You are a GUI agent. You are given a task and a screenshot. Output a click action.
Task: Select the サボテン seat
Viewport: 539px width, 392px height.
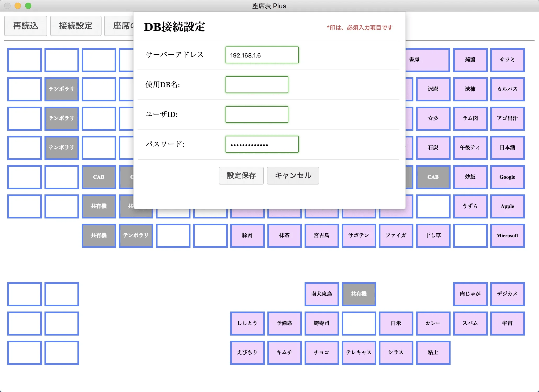pyautogui.click(x=359, y=235)
